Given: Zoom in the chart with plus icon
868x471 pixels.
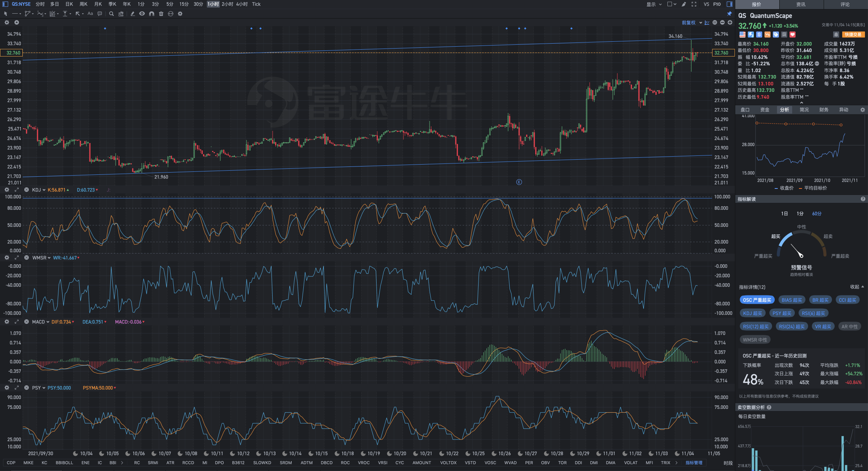Looking at the screenshot, I should pos(730,23).
